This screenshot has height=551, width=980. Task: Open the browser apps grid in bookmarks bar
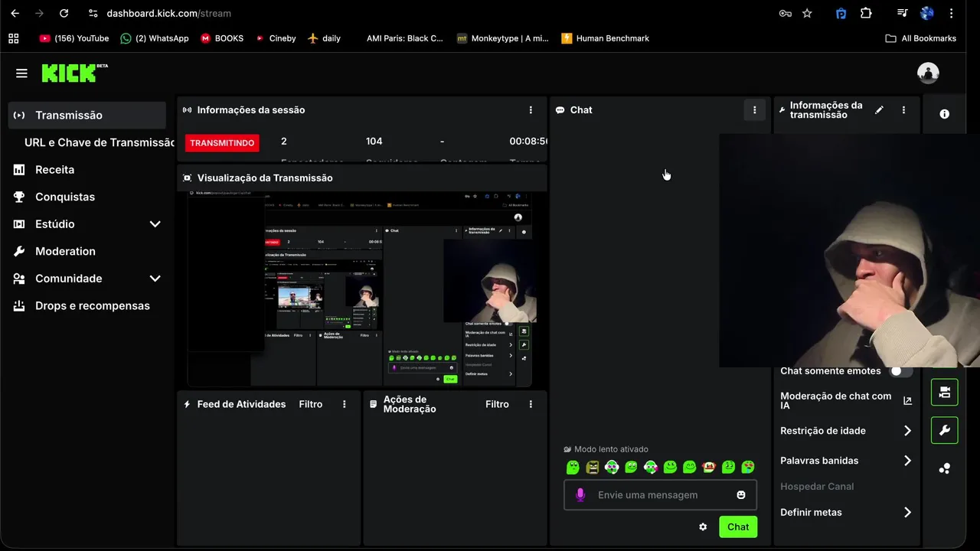coord(13,38)
